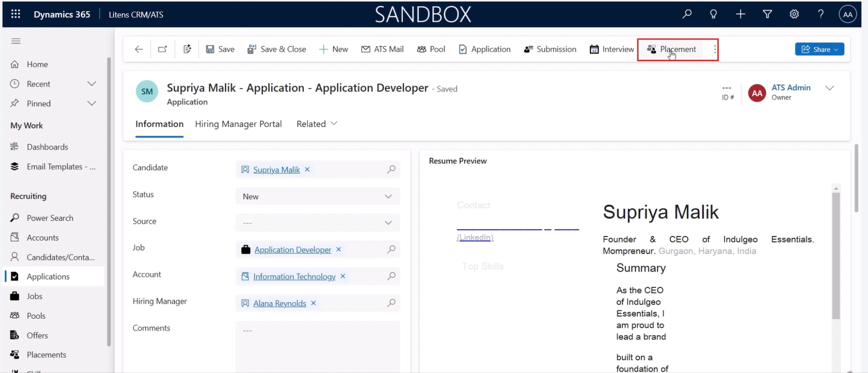Click the Submission toolbar button
Image resolution: width=868 pixels, height=373 pixels.
coord(550,50)
